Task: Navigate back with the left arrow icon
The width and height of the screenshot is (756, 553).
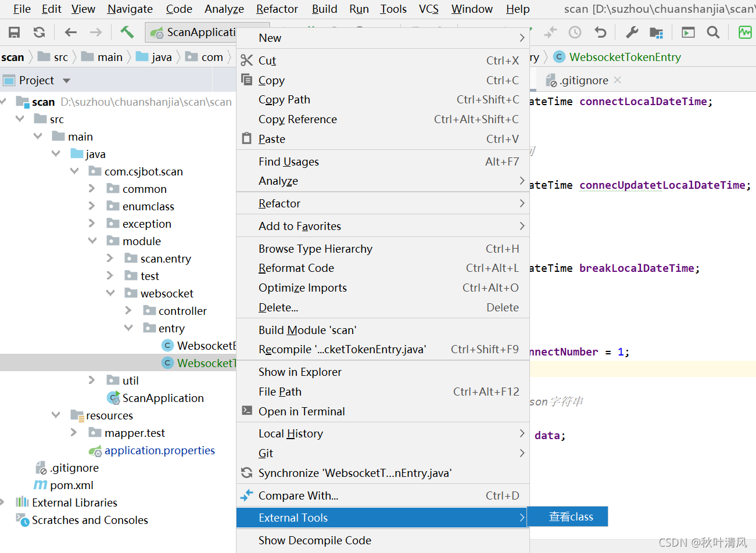Action: 71,33
